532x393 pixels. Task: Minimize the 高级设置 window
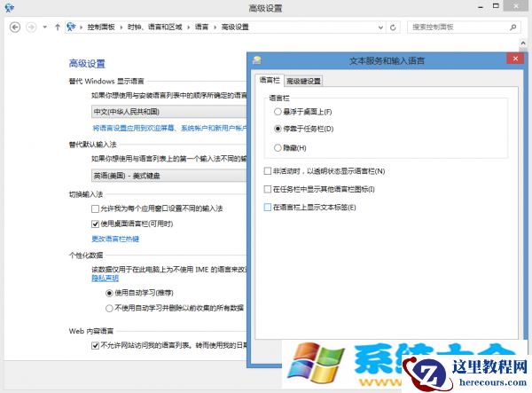click(481, 7)
